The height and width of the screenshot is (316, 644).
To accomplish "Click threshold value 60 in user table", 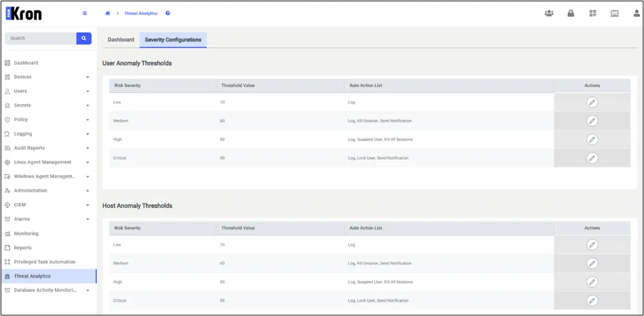I will coord(222,121).
